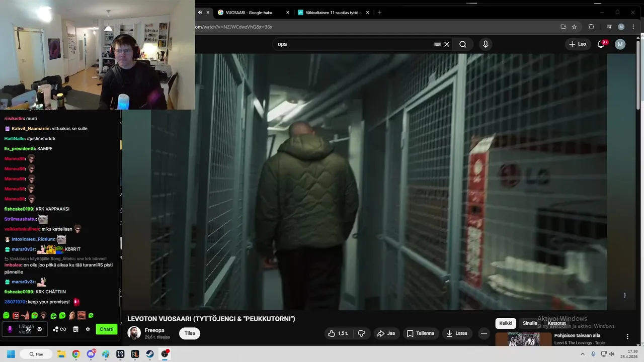
Task: Like the video with thumbs up
Action: (338, 333)
